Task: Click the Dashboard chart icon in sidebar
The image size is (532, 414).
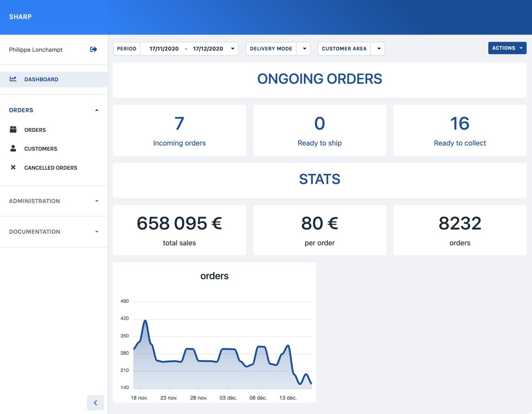Action: [x=13, y=79]
